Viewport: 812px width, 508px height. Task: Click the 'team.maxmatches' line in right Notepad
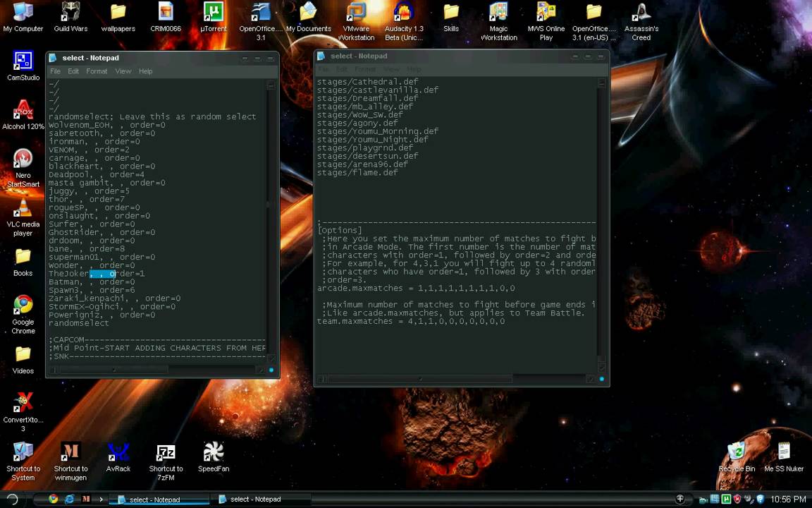[411, 321]
